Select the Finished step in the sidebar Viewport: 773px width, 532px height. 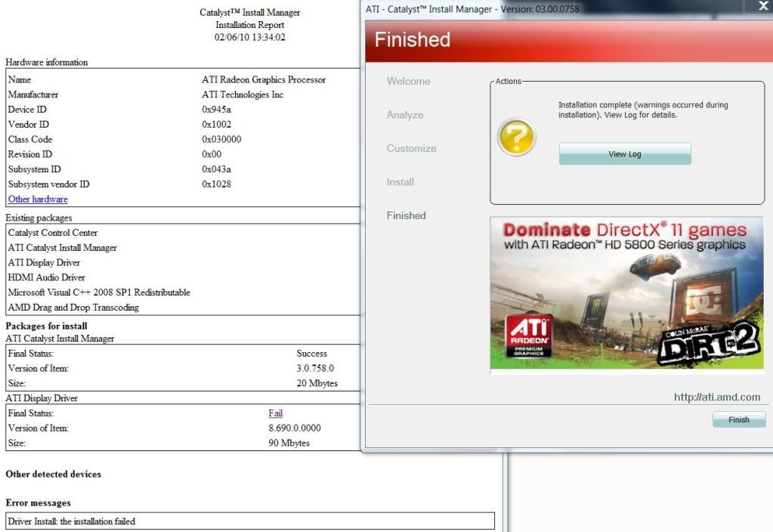pos(407,215)
